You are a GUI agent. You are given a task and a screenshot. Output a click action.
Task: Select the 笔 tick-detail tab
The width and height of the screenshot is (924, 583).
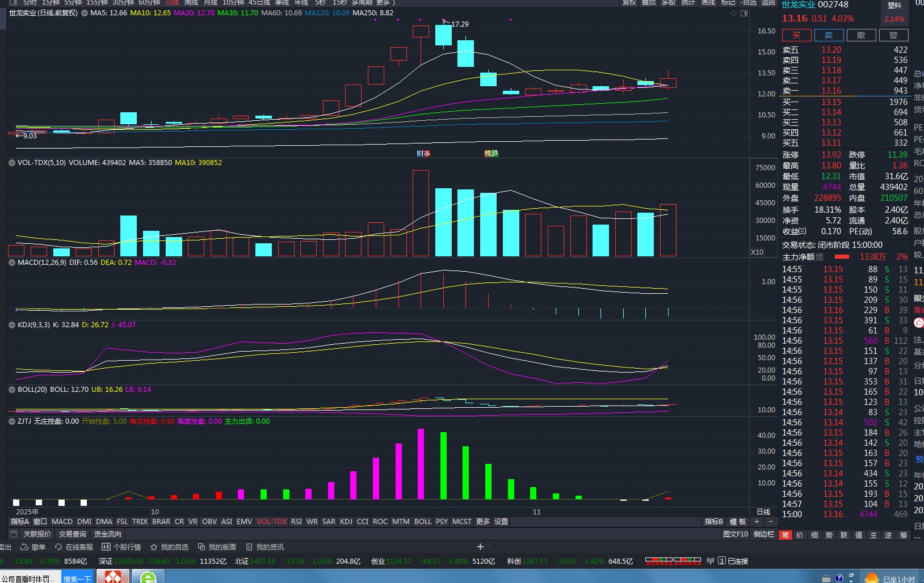click(786, 535)
